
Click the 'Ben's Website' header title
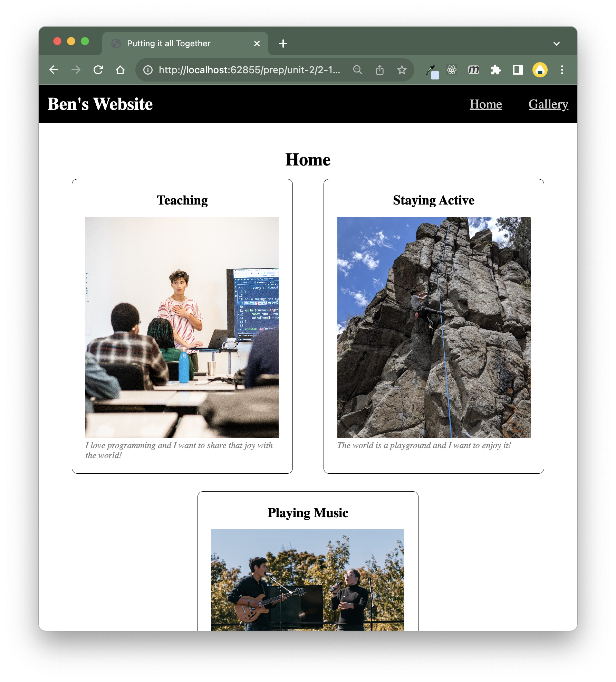pyautogui.click(x=100, y=104)
